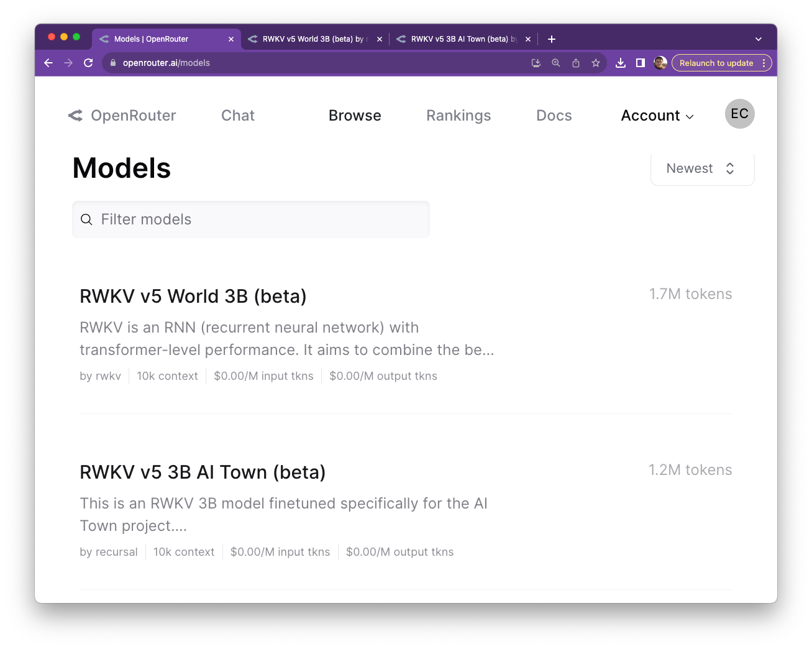Screen dimensions: 812x649
Task: Switch to RWKV v5 3B AI Town tab
Action: 463,39
